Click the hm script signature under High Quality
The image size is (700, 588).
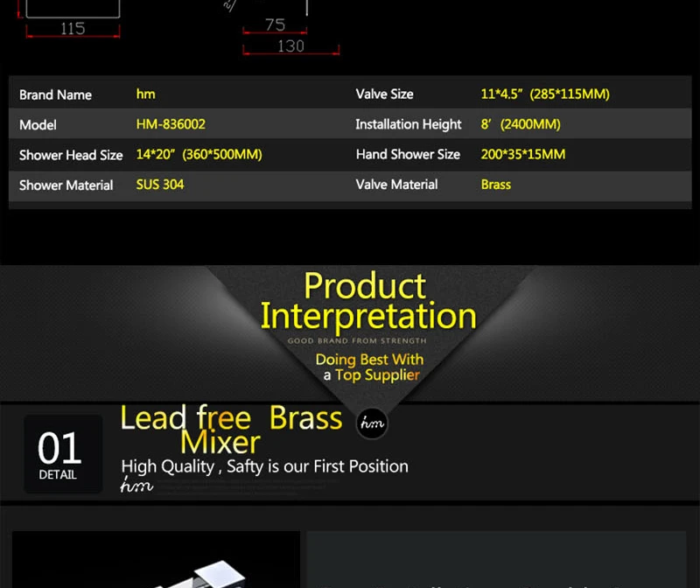click(136, 485)
